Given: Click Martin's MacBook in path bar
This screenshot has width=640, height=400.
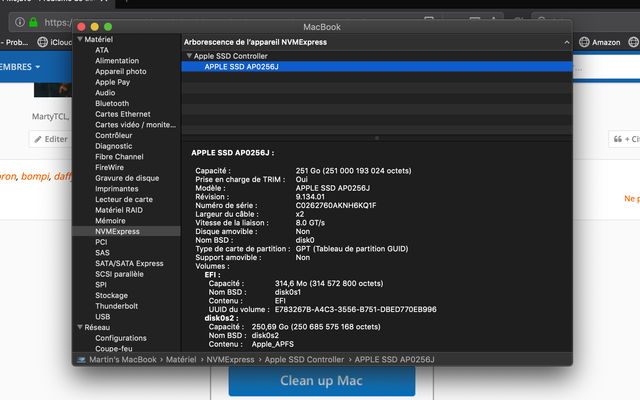Looking at the screenshot, I should pyautogui.click(x=123, y=360).
